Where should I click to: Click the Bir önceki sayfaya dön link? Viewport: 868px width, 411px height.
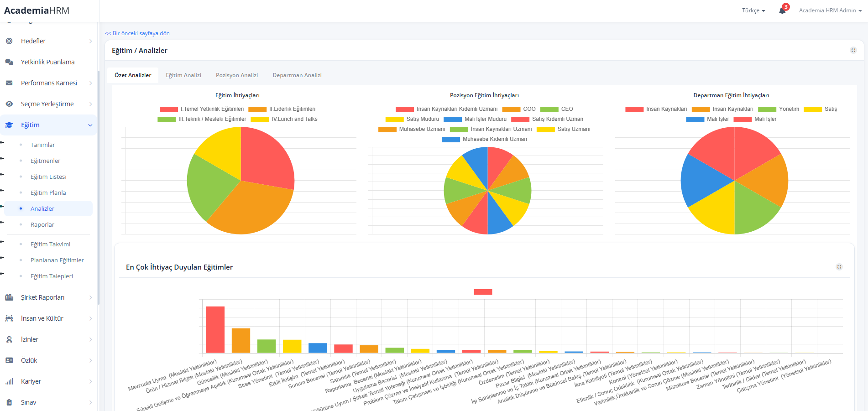click(x=137, y=33)
